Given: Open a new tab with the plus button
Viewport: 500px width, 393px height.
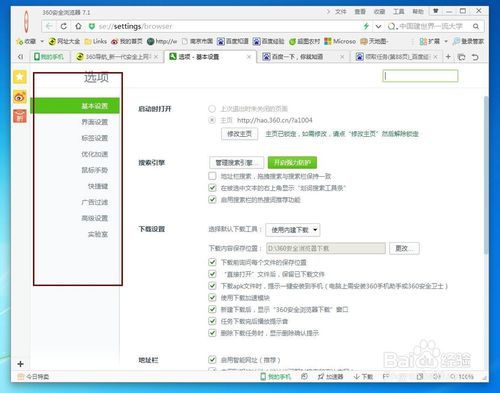Looking at the screenshot, I should click(x=448, y=57).
